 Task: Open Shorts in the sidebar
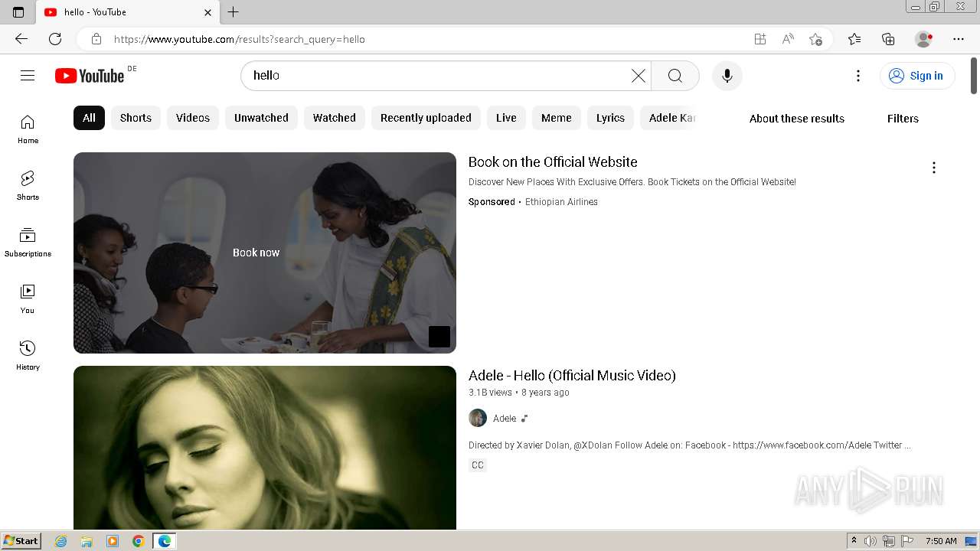(28, 186)
